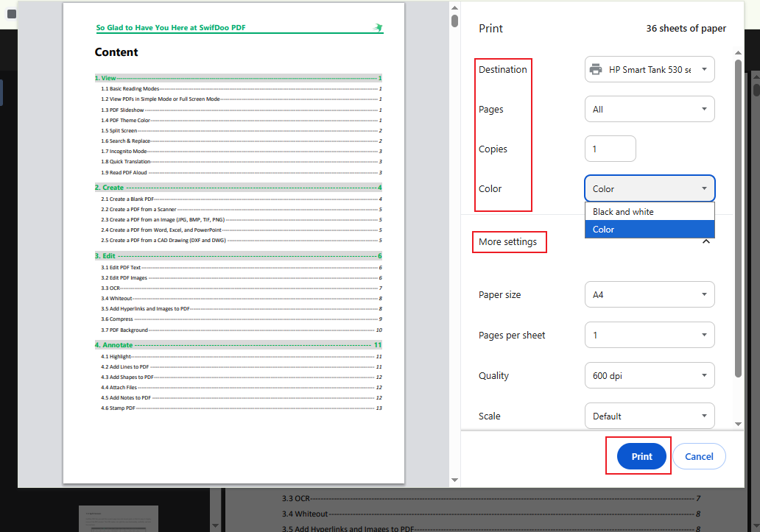Click the printer icon in Destination

click(596, 69)
